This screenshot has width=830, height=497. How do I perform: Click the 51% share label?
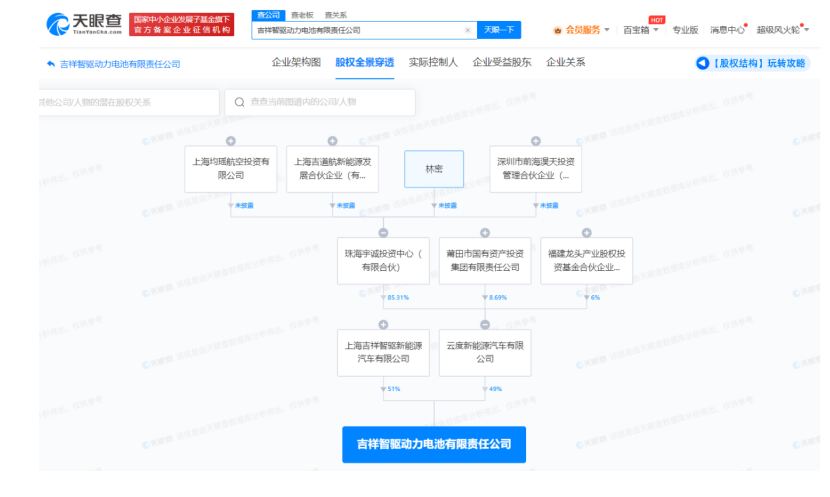coord(393,389)
